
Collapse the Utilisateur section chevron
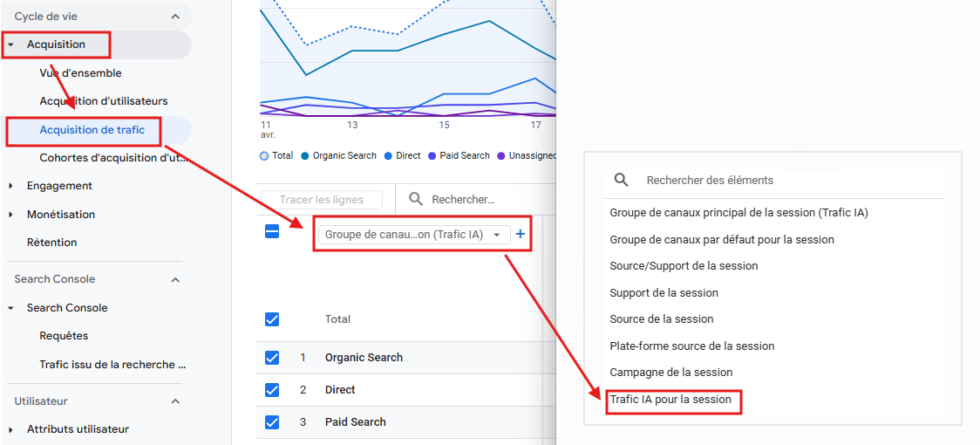coord(175,401)
